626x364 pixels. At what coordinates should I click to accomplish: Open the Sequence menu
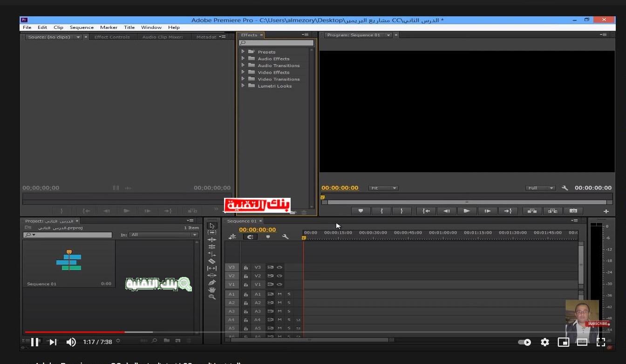tap(82, 27)
